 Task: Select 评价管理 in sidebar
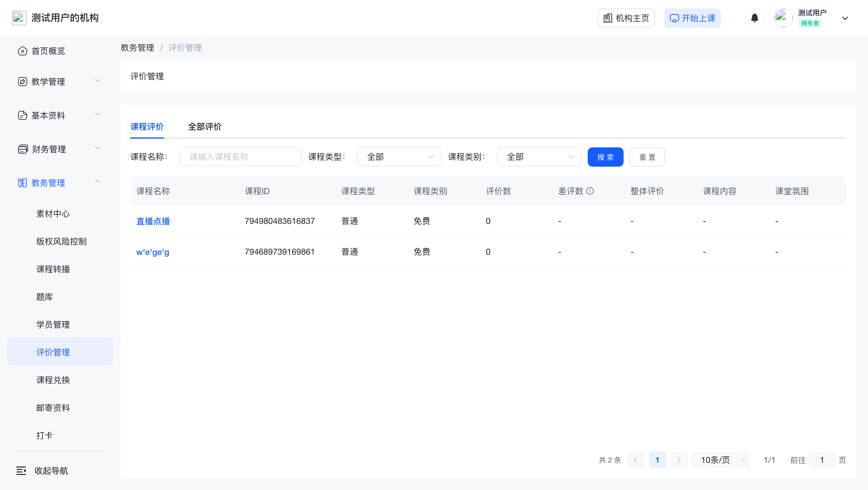60,352
